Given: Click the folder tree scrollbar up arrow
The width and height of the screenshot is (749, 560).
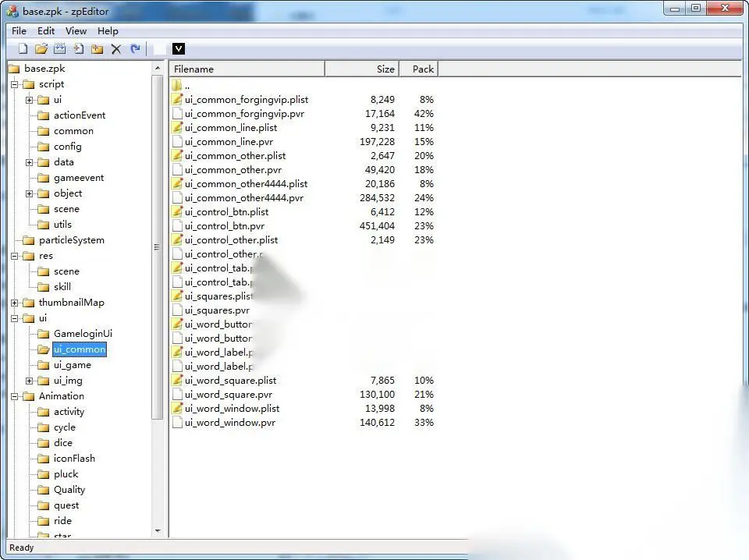Looking at the screenshot, I should pos(158,69).
